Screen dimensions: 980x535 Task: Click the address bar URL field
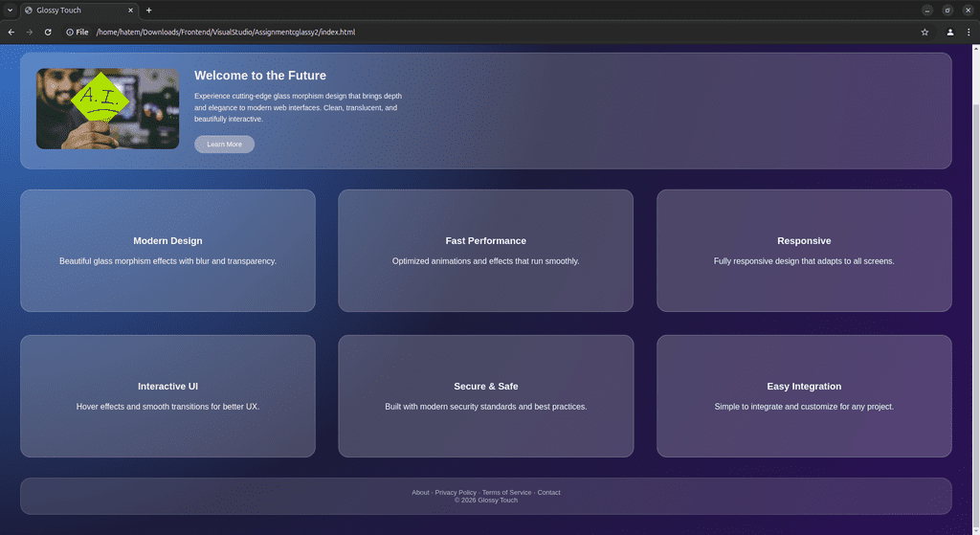tap(479, 32)
